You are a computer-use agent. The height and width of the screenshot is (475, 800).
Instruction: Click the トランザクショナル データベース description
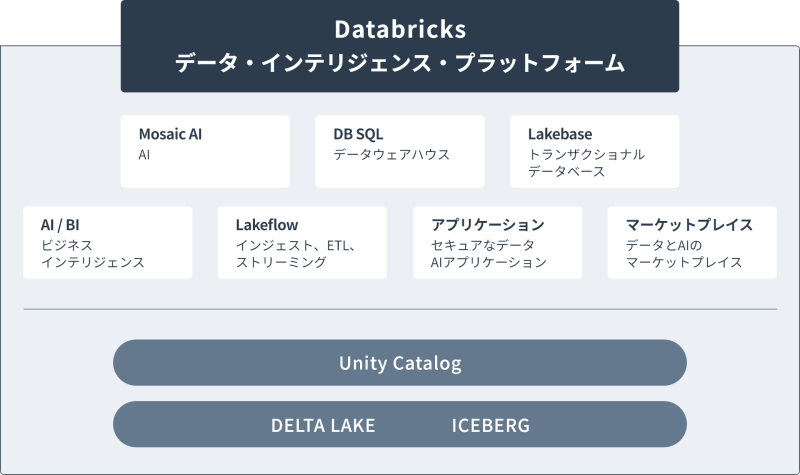pos(586,163)
